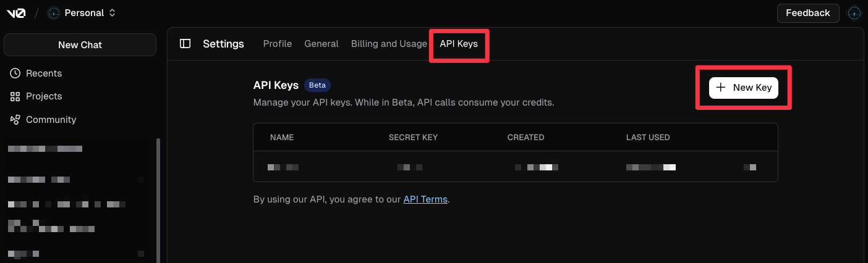Click the v0 logo
The width and height of the screenshot is (868, 263).
point(17,12)
